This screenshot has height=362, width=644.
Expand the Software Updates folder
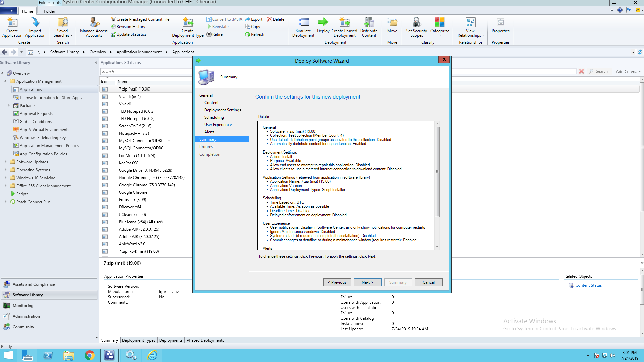(6, 162)
